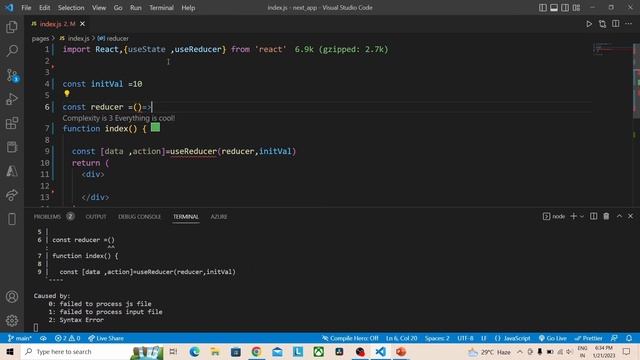Image resolution: width=640 pixels, height=360 pixels.
Task: Change the LF end of line sequence
Action: click(484, 338)
